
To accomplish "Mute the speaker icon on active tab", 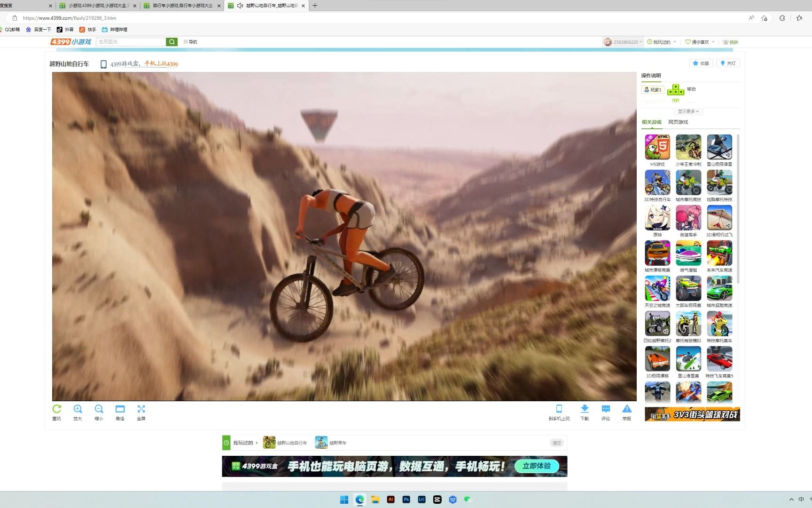I will coord(240,6).
